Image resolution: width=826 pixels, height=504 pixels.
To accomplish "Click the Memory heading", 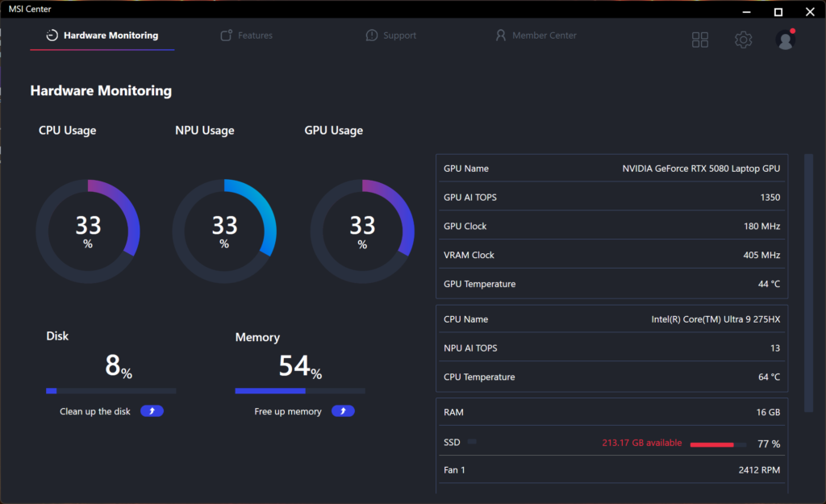I will click(x=257, y=337).
